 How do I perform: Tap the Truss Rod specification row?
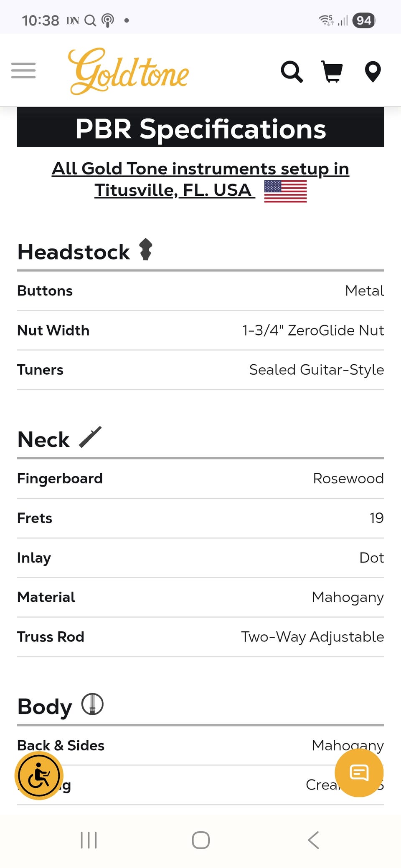pos(200,637)
